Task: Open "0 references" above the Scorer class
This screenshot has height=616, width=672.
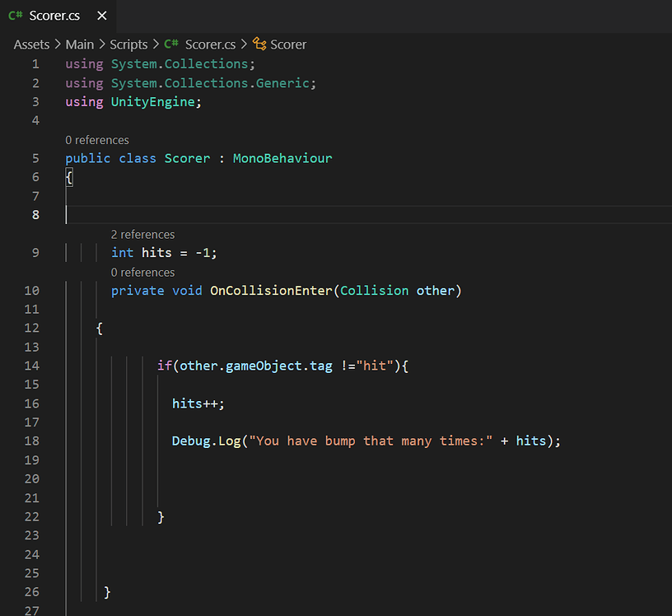Action: coord(97,140)
